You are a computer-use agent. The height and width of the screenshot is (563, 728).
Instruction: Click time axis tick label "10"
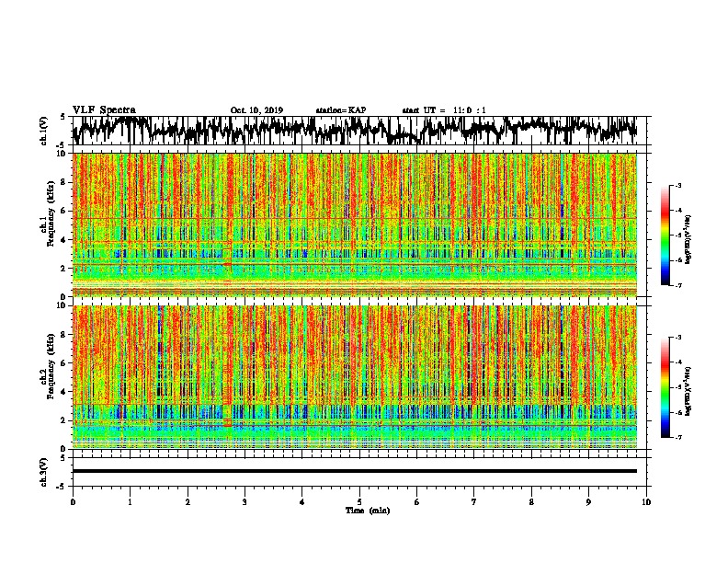646,501
